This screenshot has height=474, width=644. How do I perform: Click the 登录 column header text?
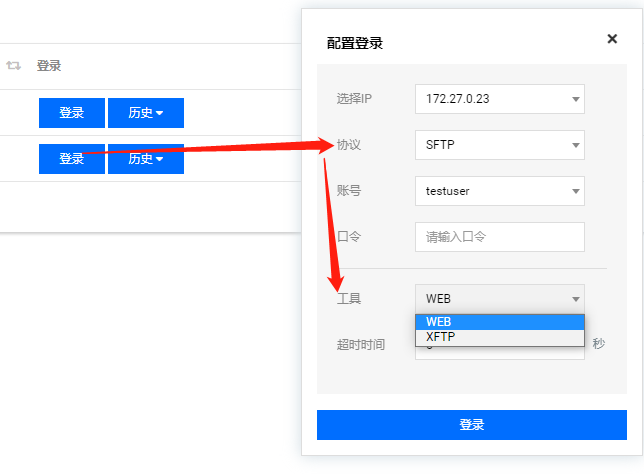[49, 66]
